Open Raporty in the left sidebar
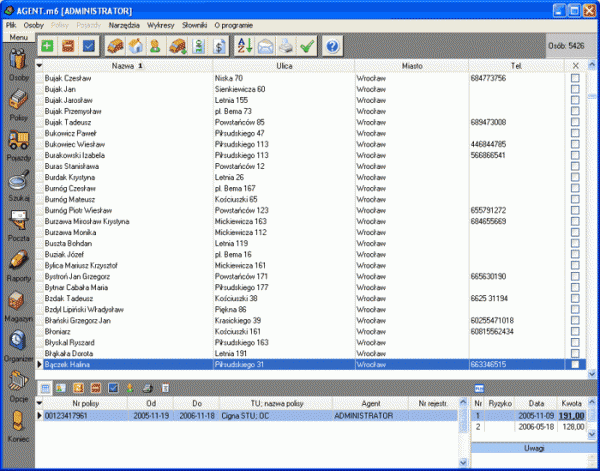Viewport: 600px width, 471px height. coord(18,266)
